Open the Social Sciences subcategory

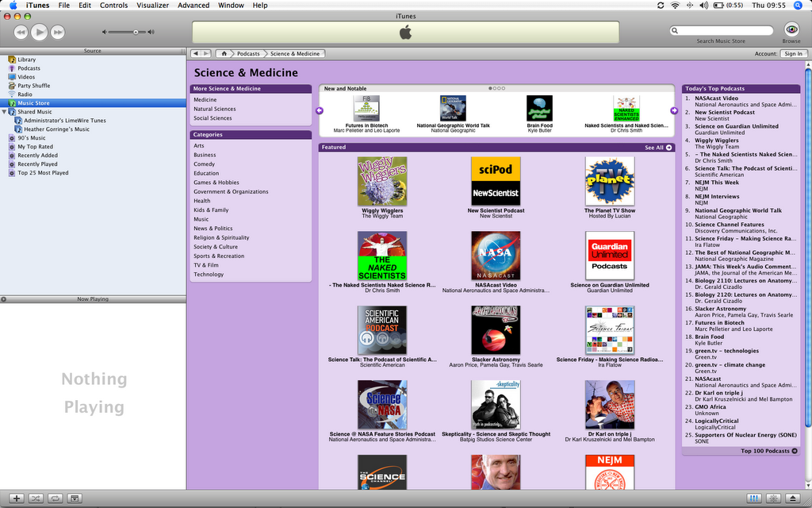coord(213,118)
